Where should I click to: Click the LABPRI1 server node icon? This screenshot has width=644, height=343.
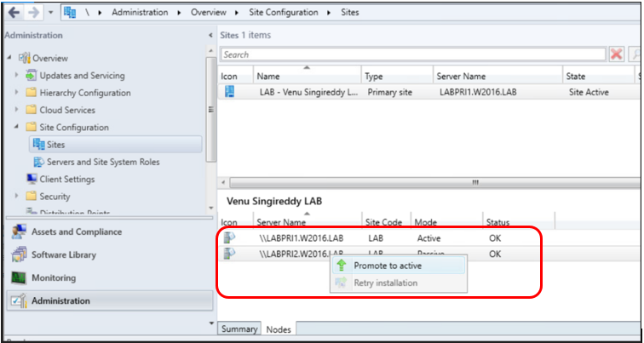pyautogui.click(x=230, y=238)
